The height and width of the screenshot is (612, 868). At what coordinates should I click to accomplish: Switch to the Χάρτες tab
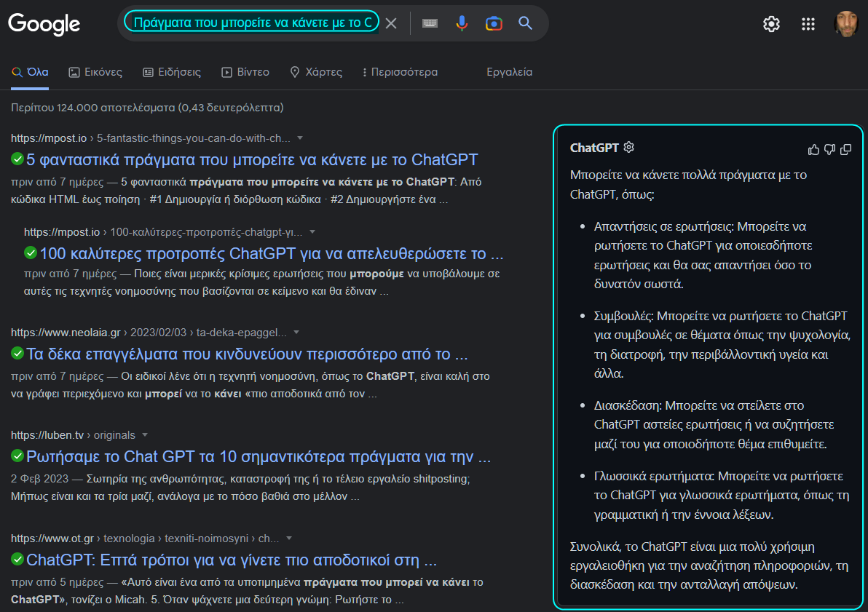click(316, 72)
